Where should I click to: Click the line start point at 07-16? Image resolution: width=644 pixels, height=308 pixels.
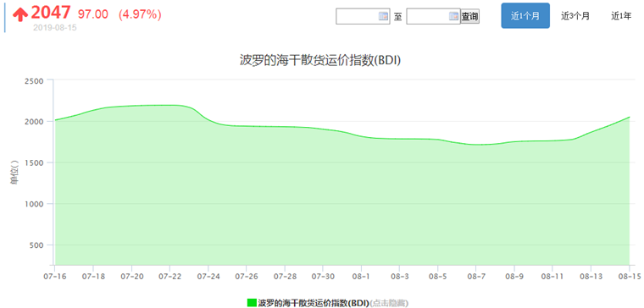tap(55, 120)
